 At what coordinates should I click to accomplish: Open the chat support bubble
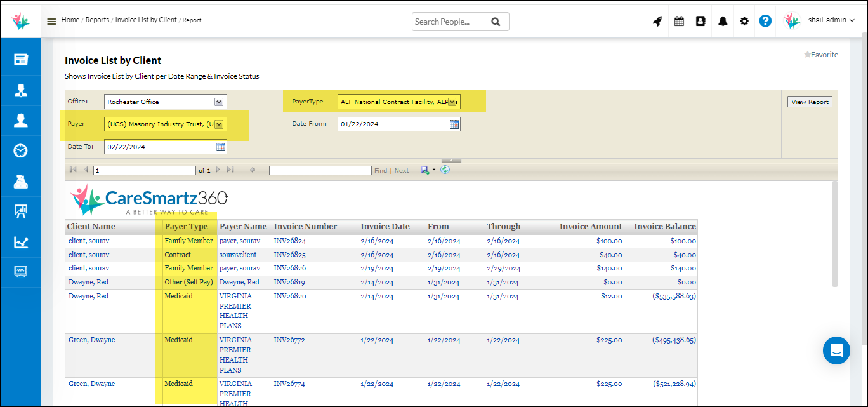(x=836, y=350)
